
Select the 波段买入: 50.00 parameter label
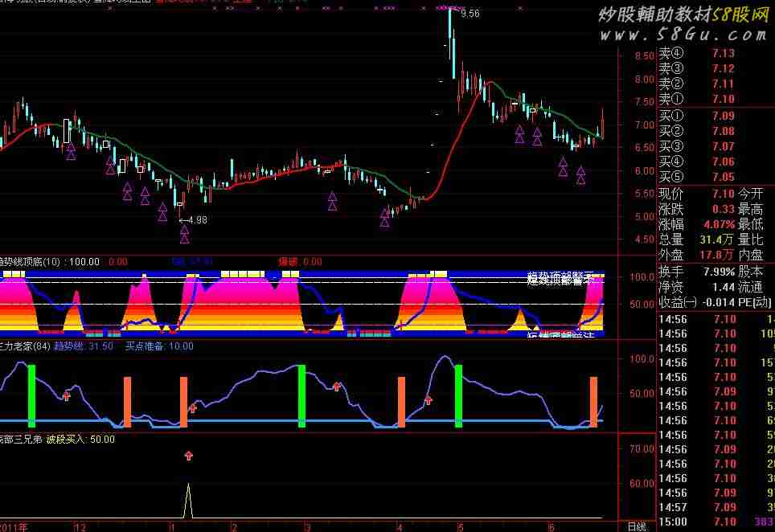80,440
